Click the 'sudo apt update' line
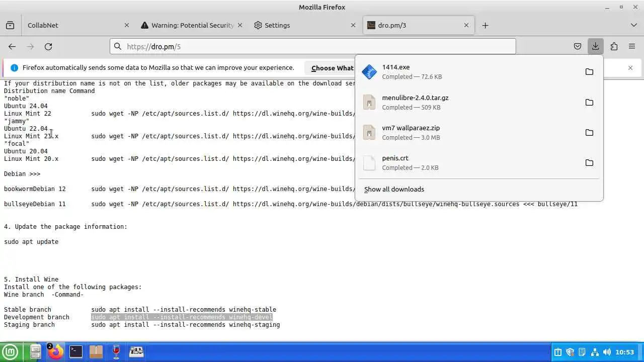The width and height of the screenshot is (644, 362). coord(31,242)
